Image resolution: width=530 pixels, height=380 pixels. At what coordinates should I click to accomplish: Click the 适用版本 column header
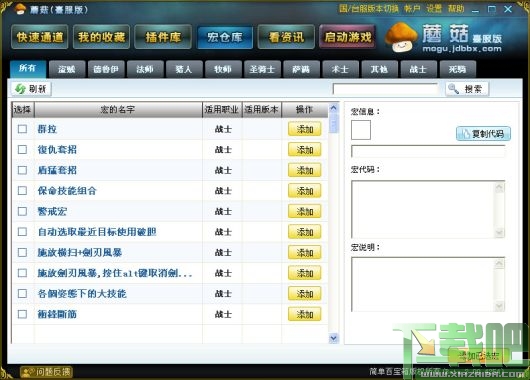262,110
